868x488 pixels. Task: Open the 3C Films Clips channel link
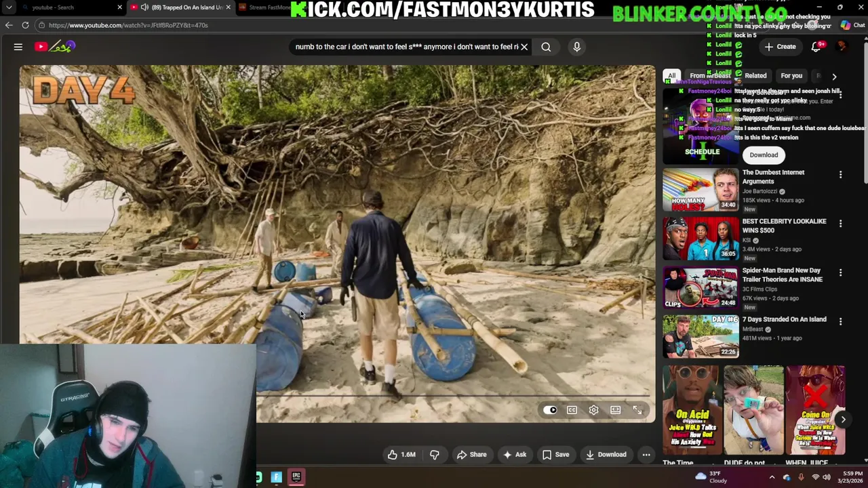click(x=759, y=289)
